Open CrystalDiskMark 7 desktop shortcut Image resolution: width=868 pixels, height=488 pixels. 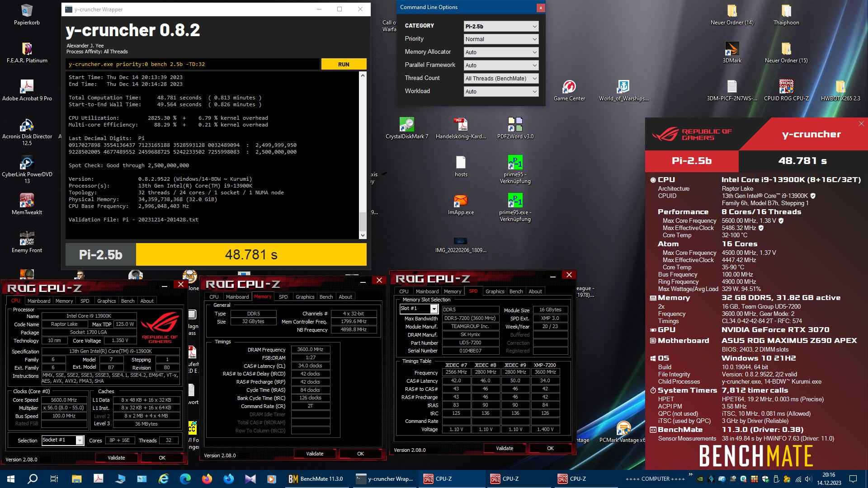tap(406, 128)
